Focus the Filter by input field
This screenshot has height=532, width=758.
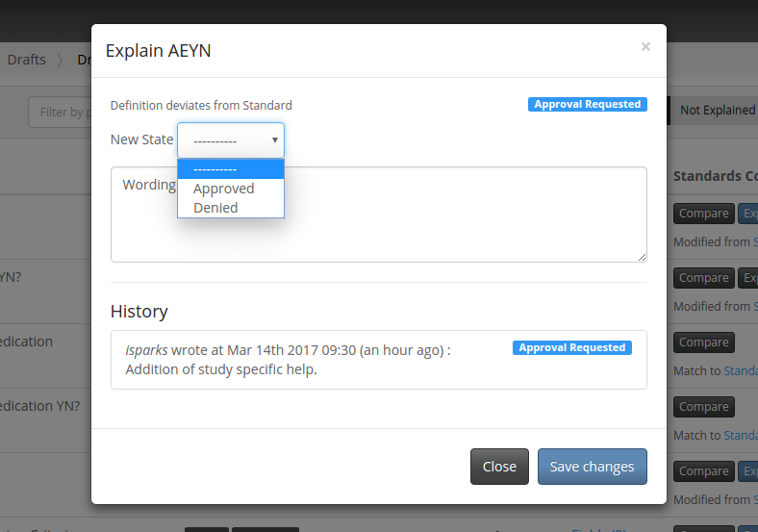(x=60, y=112)
